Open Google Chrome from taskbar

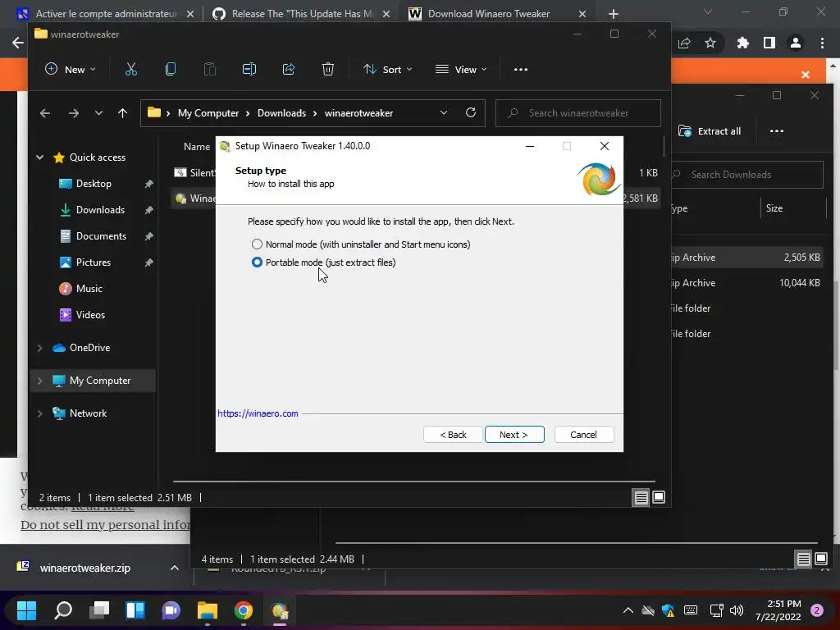coord(243,610)
